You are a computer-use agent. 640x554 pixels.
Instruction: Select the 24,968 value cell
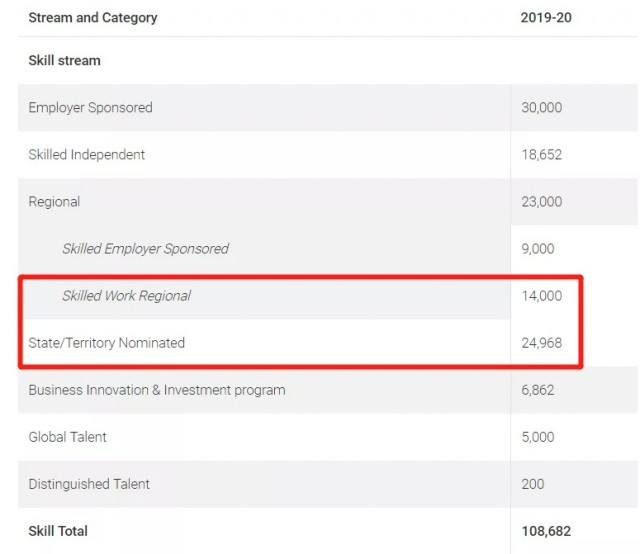coord(542,343)
